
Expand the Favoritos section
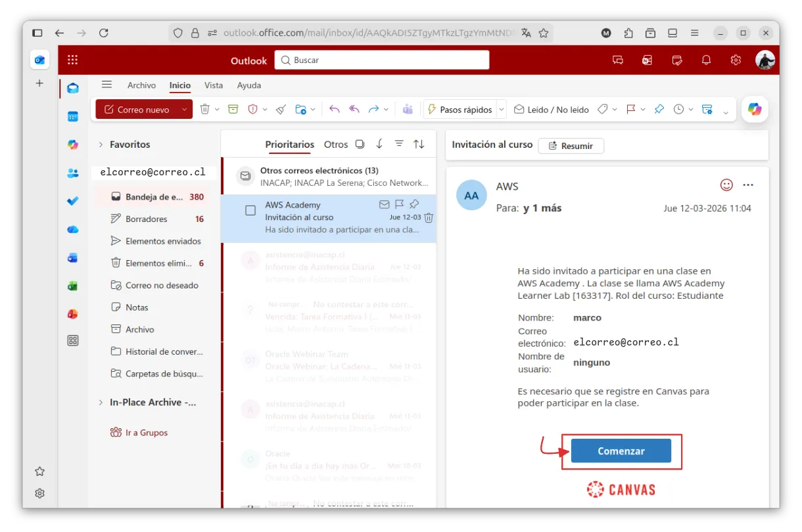tap(100, 144)
